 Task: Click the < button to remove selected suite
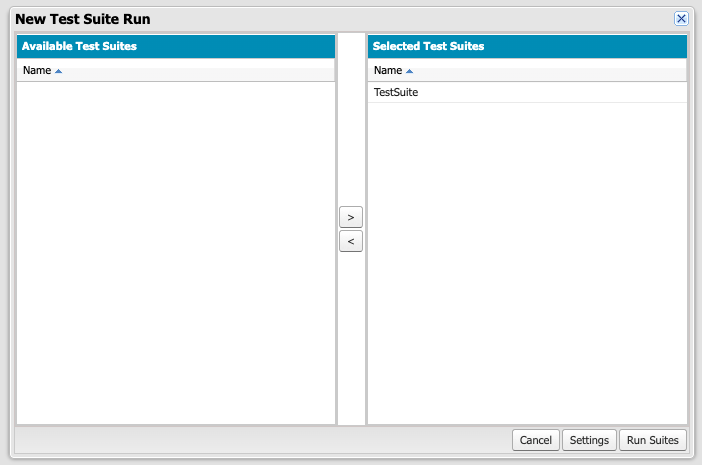(351, 241)
